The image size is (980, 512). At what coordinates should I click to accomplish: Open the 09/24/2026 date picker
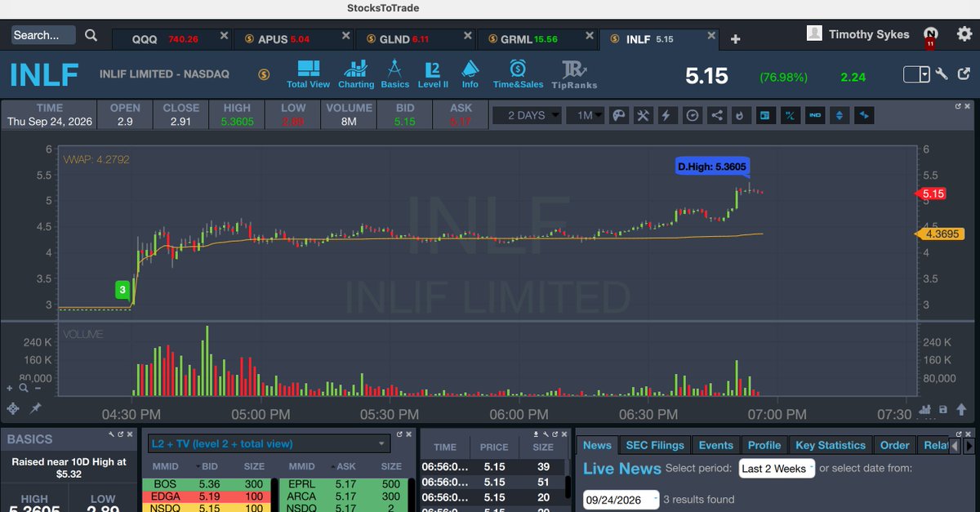(x=621, y=500)
